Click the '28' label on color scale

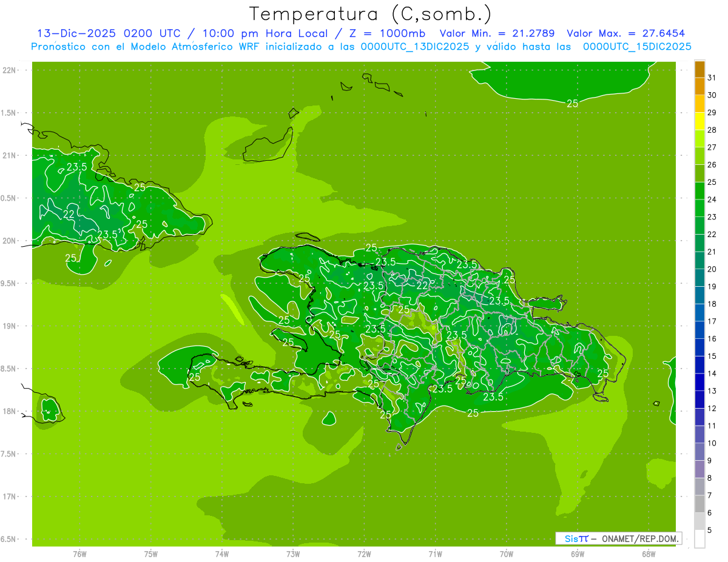tap(712, 130)
